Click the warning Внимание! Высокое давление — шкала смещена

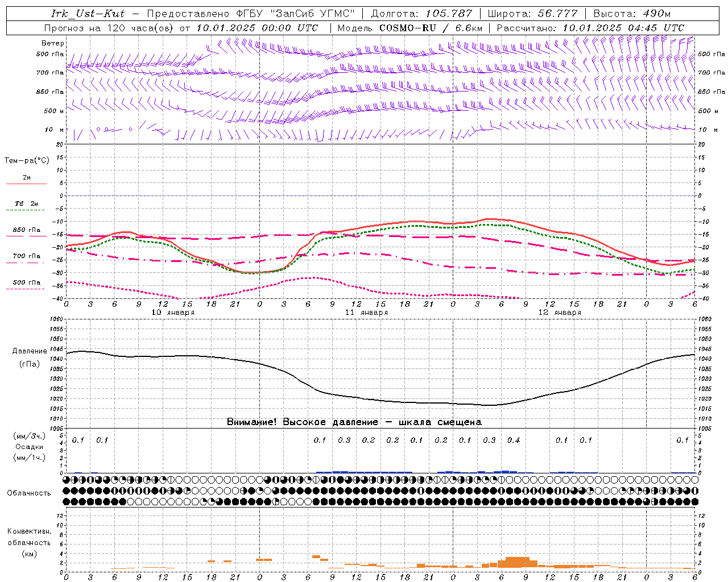pyautogui.click(x=354, y=422)
